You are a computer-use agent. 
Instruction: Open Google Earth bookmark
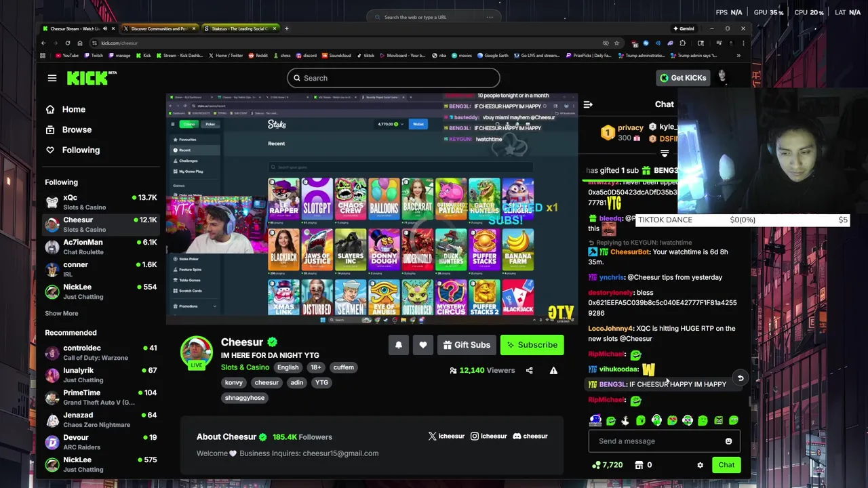[x=493, y=56]
